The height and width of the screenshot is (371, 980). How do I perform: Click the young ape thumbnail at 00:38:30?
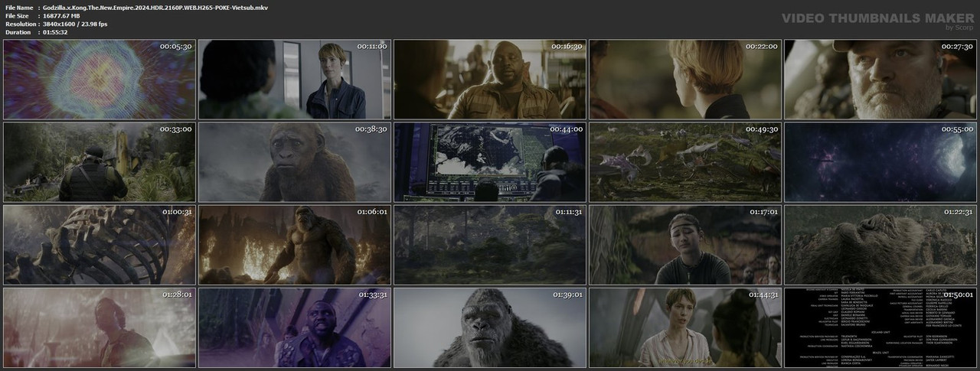pyautogui.click(x=294, y=161)
